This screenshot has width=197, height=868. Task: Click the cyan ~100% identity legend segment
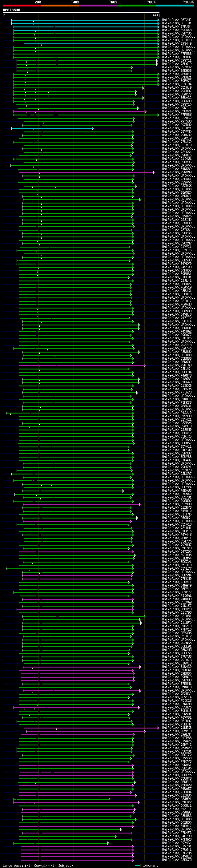[x=175, y=6]
